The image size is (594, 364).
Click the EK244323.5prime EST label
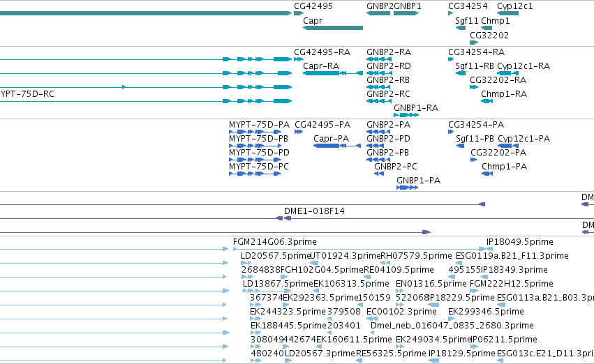click(x=288, y=312)
